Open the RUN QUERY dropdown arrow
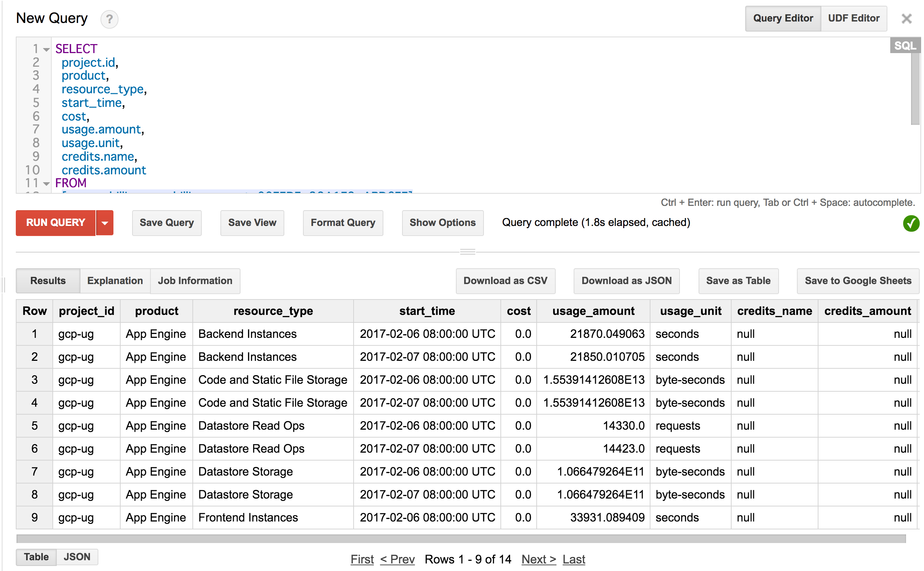 pyautogui.click(x=105, y=223)
